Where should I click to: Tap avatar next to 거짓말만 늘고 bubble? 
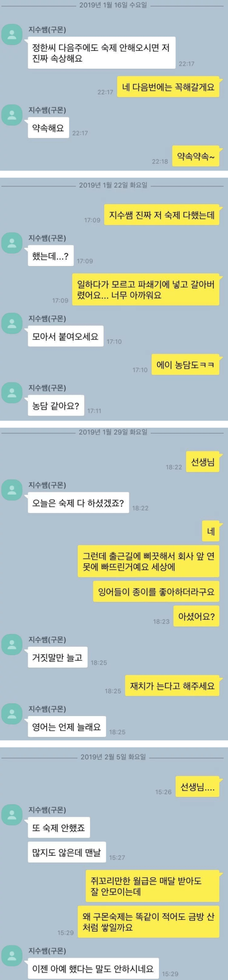pyautogui.click(x=12, y=644)
